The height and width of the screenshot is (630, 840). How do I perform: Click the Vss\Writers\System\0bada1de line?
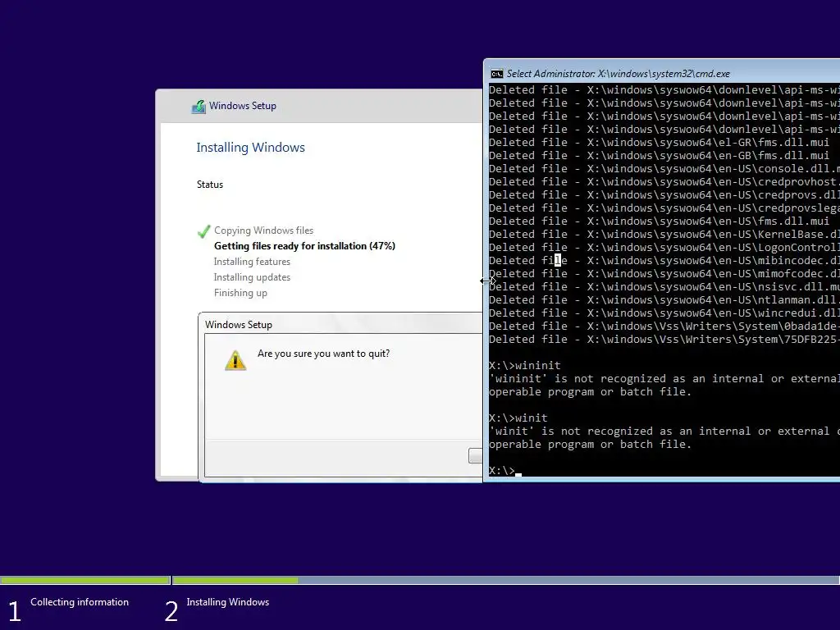[664, 326]
